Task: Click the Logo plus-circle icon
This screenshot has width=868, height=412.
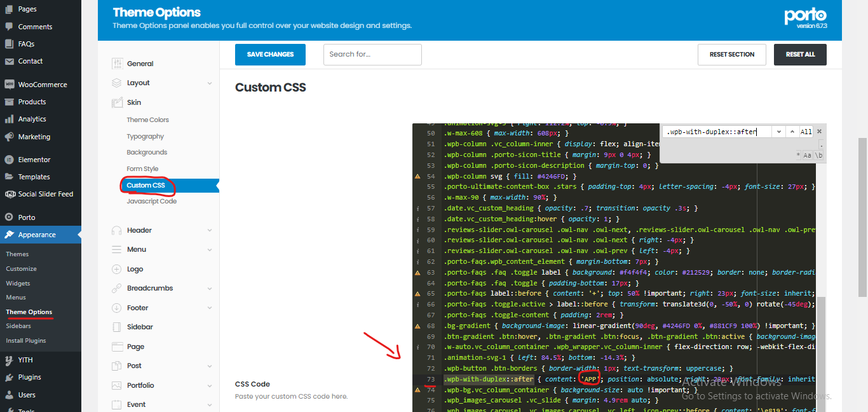Action: tap(116, 269)
